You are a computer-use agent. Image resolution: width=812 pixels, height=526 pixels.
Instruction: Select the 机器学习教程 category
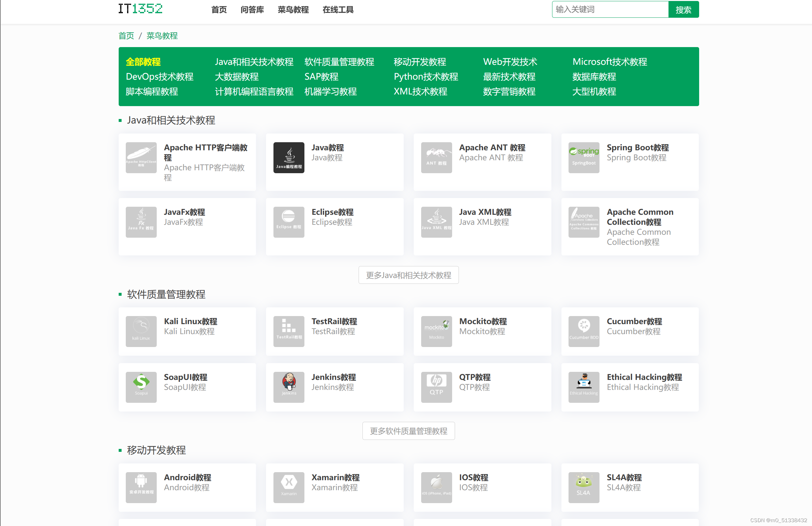[x=330, y=92]
